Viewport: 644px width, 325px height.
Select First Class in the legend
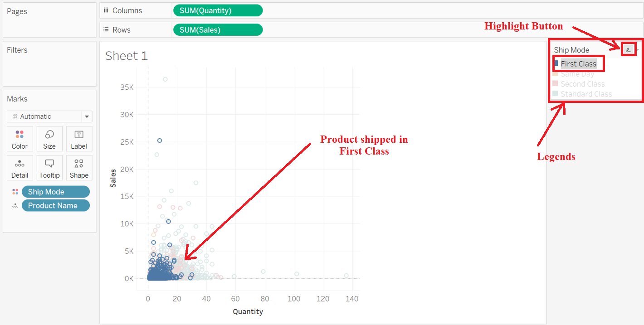[578, 64]
